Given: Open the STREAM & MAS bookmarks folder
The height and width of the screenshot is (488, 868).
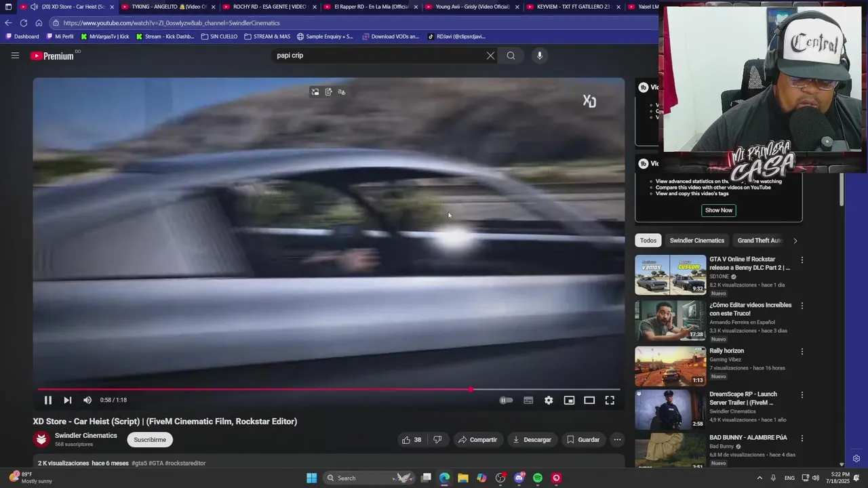Looking at the screenshot, I should [x=267, y=37].
